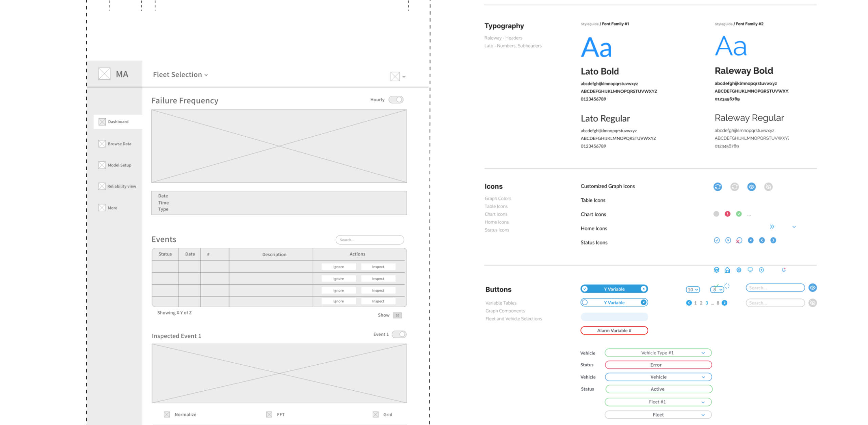868x425 pixels.
Task: Click the blue refresh graph icon
Action: (x=717, y=187)
